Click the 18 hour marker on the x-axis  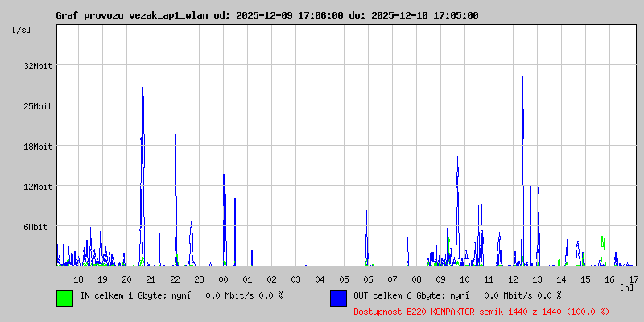coord(78,279)
